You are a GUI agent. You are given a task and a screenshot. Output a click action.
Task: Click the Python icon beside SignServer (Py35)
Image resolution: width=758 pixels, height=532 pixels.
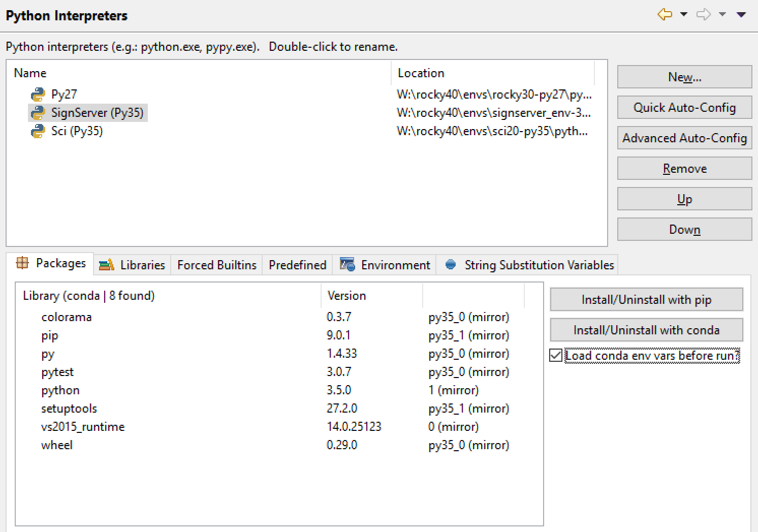[38, 113]
